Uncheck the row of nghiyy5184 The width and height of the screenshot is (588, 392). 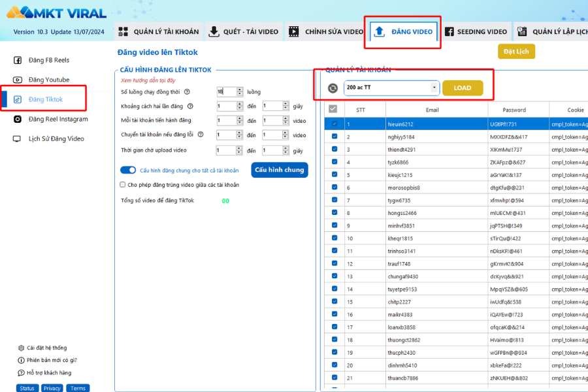click(x=335, y=137)
